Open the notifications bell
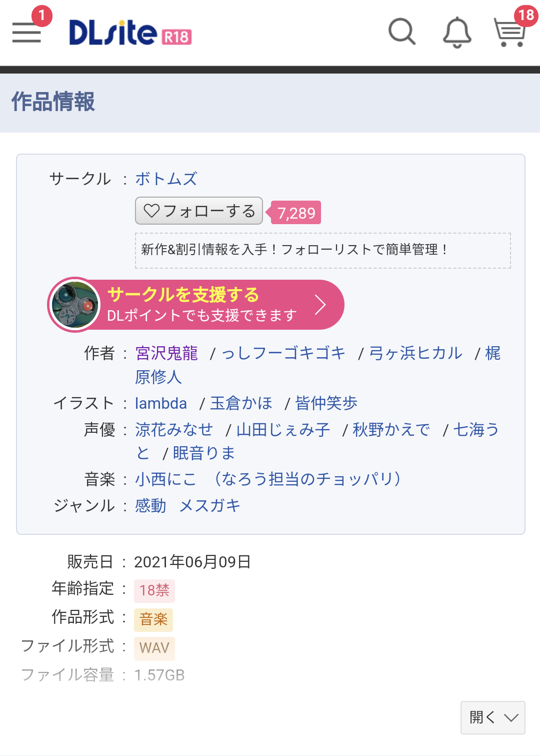 457,33
